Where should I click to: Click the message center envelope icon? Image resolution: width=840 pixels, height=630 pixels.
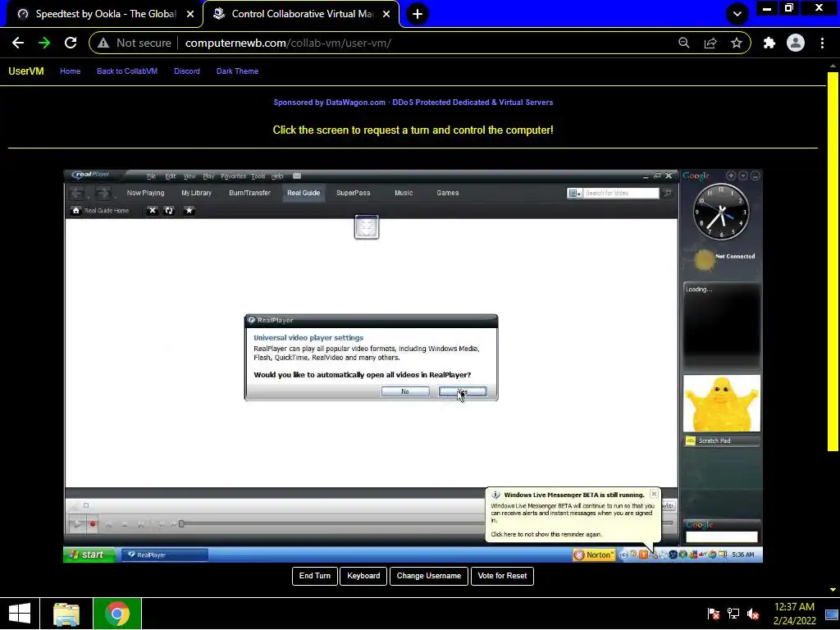297,176
